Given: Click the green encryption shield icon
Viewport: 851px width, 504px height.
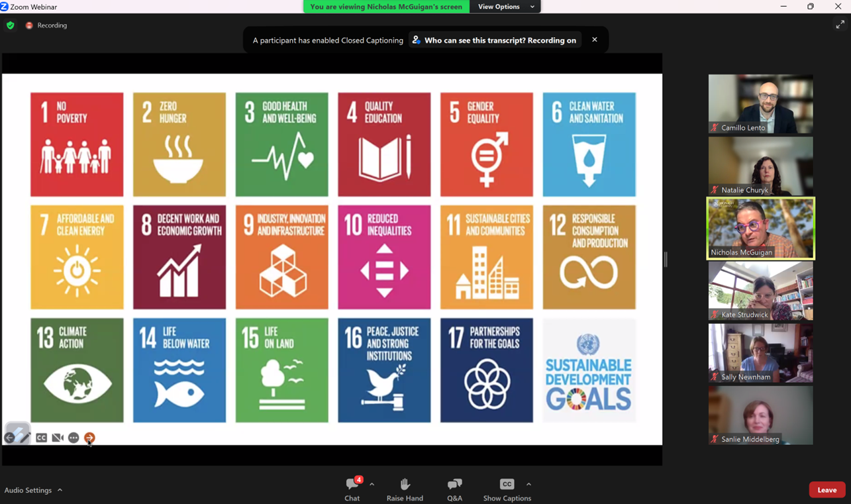Looking at the screenshot, I should coord(10,25).
